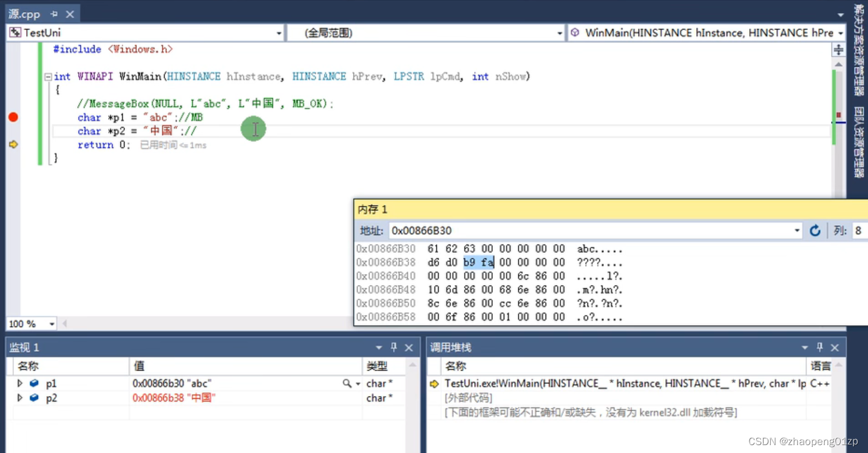The height and width of the screenshot is (453, 868).
Task: Close the 源.cpp tab
Action: coord(70,14)
